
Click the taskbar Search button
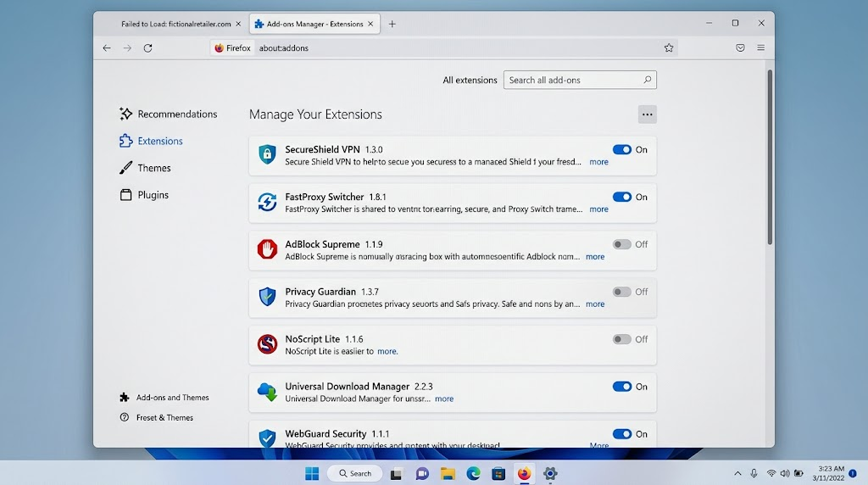(x=355, y=473)
